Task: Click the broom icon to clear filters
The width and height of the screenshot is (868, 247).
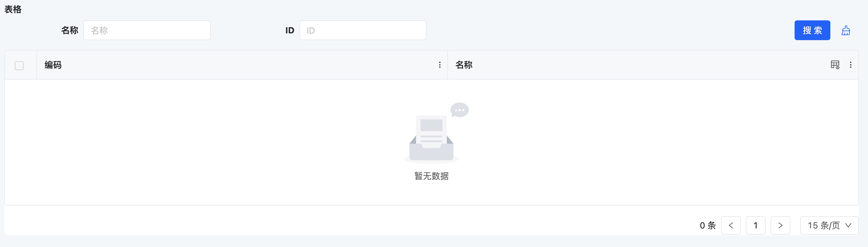Action: (x=845, y=31)
